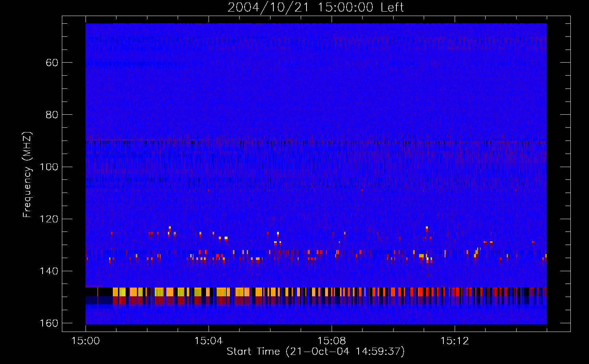Click the bright orange-yellow band near 148 MHz
Viewport: 589px width, 364px height.
[316, 292]
